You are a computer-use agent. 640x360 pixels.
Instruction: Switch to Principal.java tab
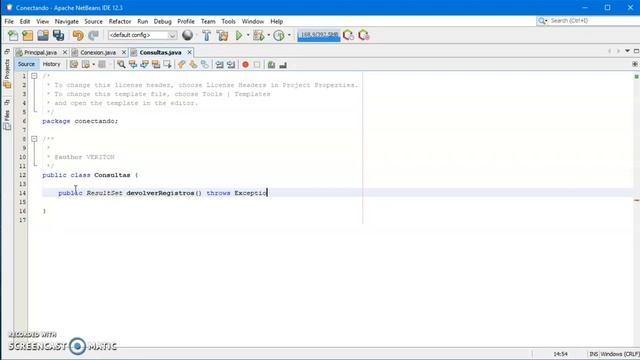40,52
